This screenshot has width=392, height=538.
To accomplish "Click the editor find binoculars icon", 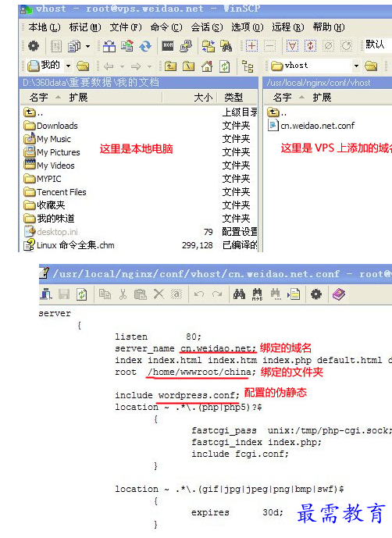I will tap(239, 294).
